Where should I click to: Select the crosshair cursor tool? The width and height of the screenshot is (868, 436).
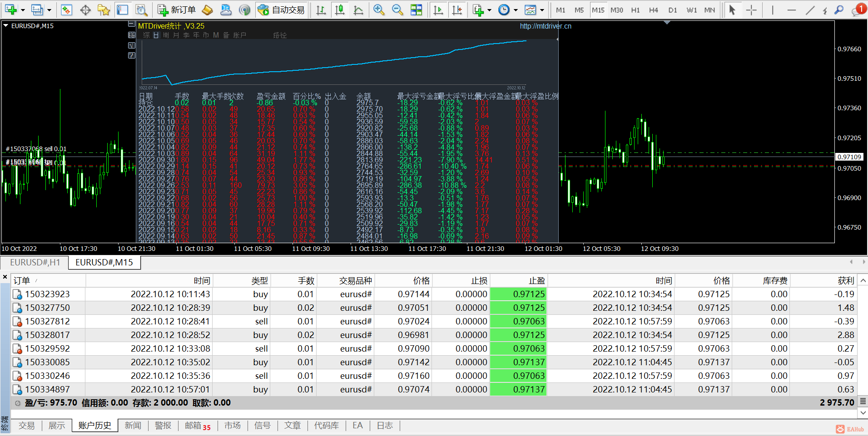point(751,10)
